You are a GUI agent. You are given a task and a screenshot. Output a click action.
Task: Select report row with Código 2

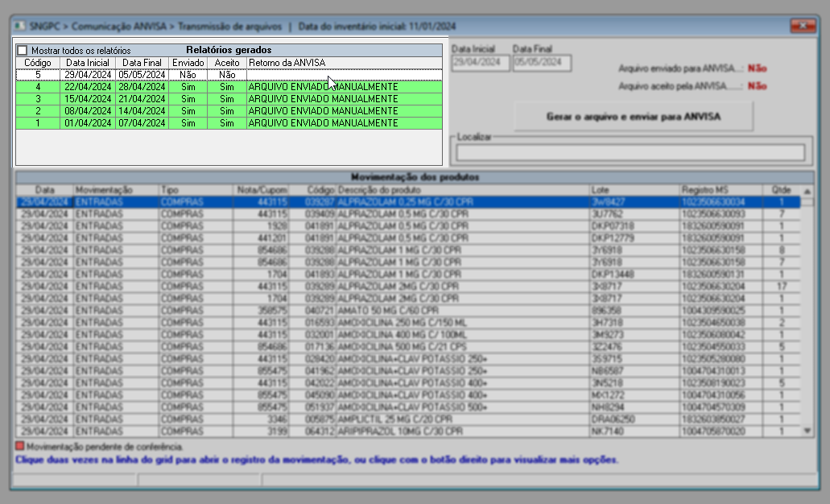229,111
